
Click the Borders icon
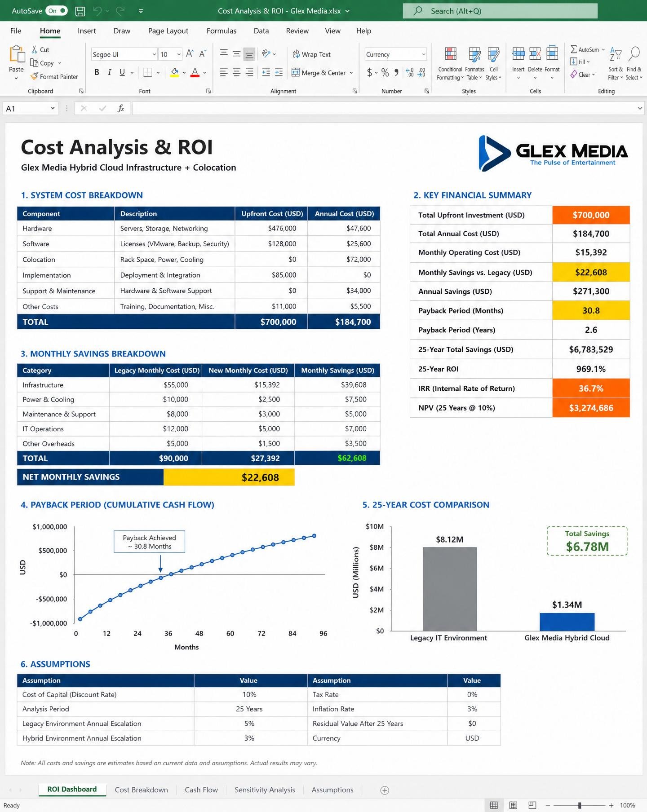(147, 72)
